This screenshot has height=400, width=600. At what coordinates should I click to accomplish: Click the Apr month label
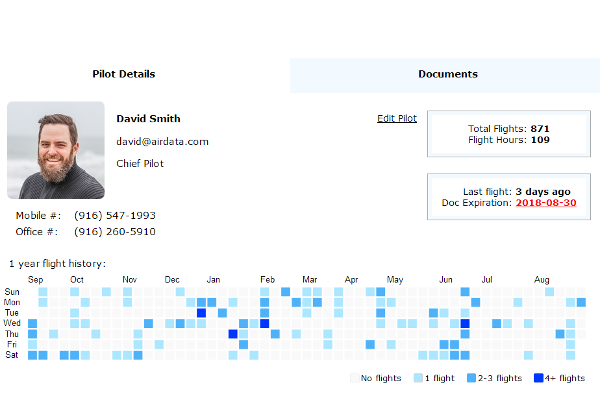351,280
